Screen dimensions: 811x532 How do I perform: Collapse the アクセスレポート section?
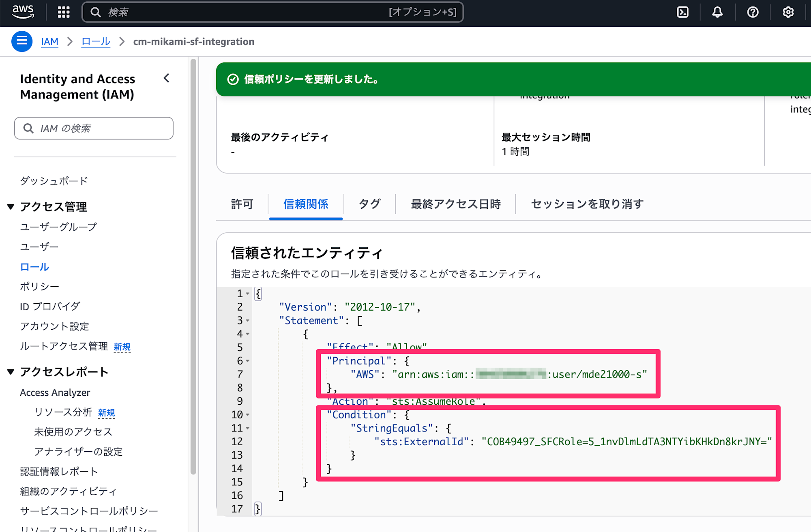(11, 372)
